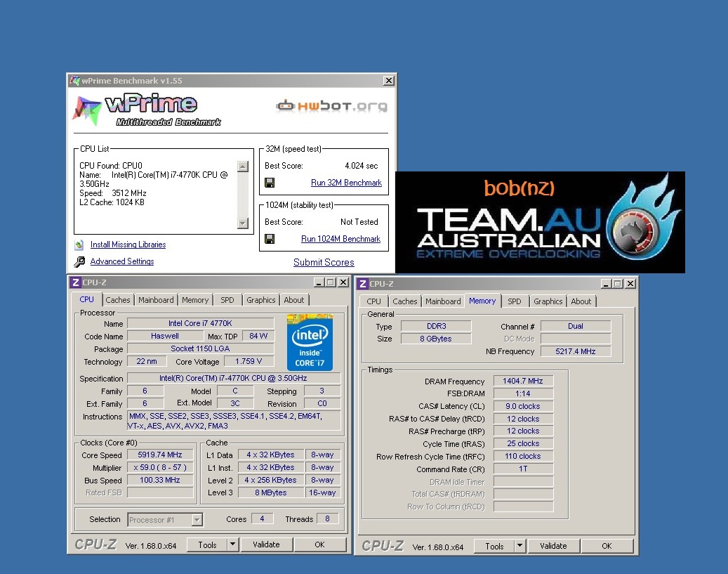The height and width of the screenshot is (574, 728).
Task: Click the Intel inside Core i7 badge
Action: click(x=310, y=343)
